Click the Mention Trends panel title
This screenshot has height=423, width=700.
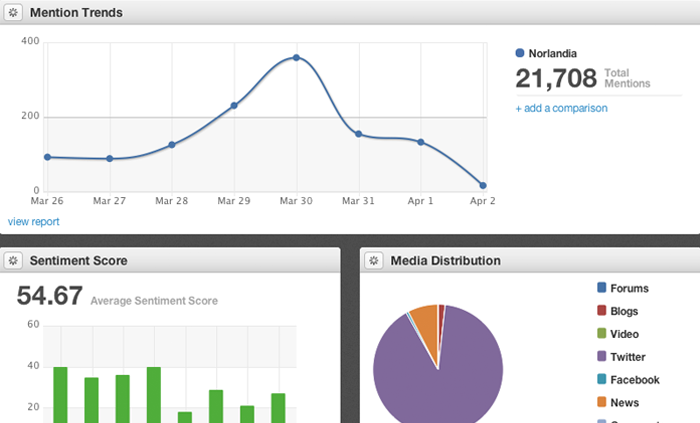click(76, 12)
